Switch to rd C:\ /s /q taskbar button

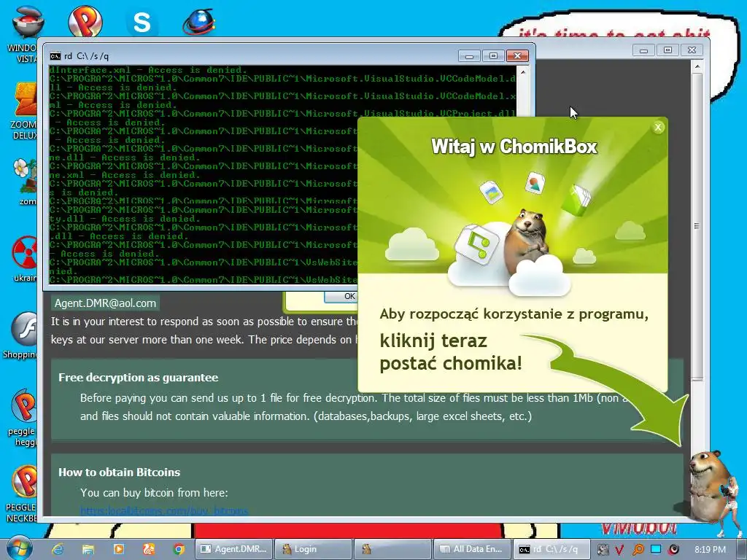click(551, 549)
